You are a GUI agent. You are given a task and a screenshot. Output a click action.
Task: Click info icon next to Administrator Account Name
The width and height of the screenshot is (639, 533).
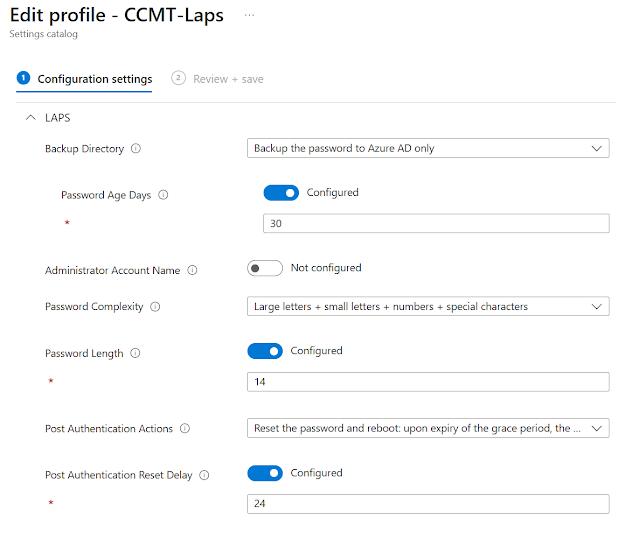pos(193,270)
